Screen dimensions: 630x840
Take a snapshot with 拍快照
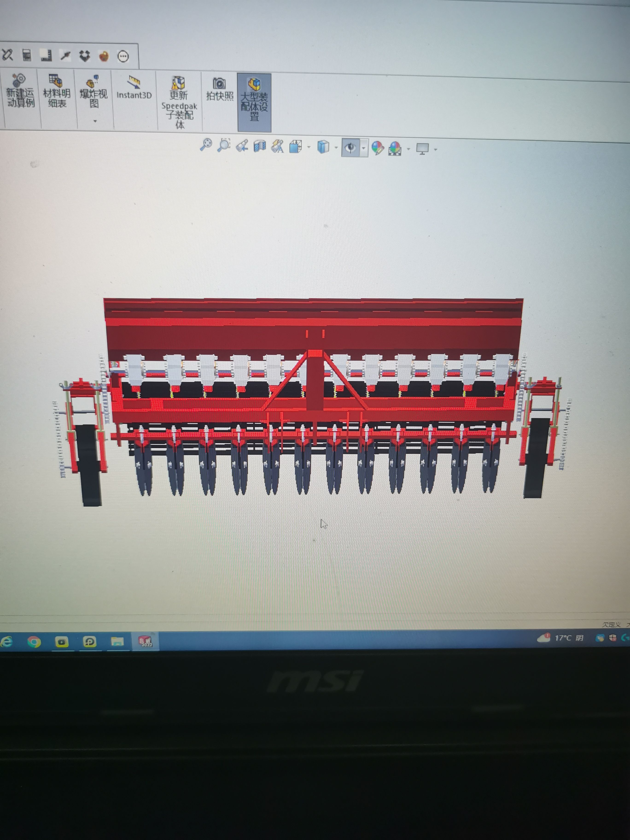tap(219, 89)
